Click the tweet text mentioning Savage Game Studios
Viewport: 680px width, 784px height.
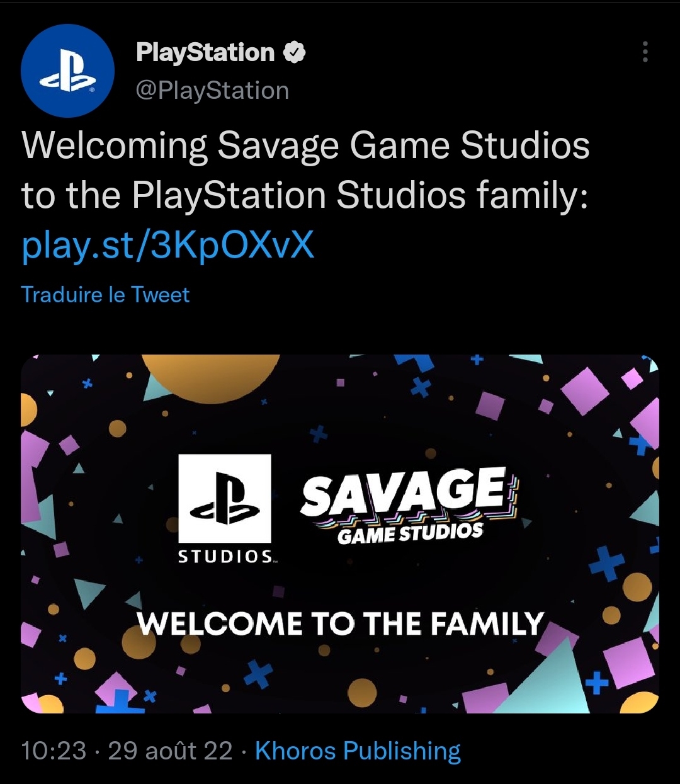(x=305, y=146)
